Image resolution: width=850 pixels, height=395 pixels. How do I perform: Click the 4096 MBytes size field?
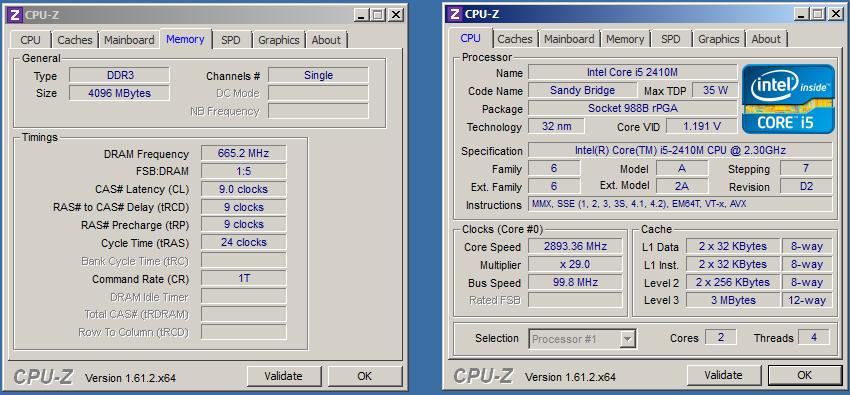119,93
